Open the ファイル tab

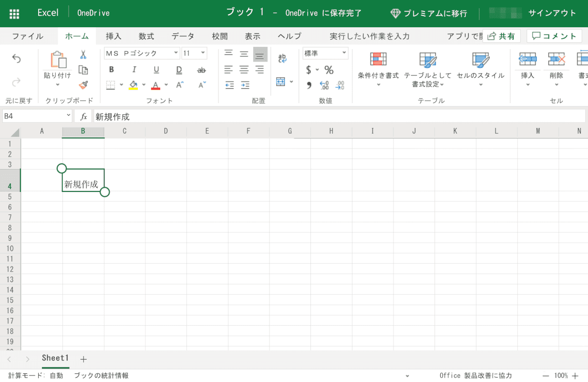28,36
